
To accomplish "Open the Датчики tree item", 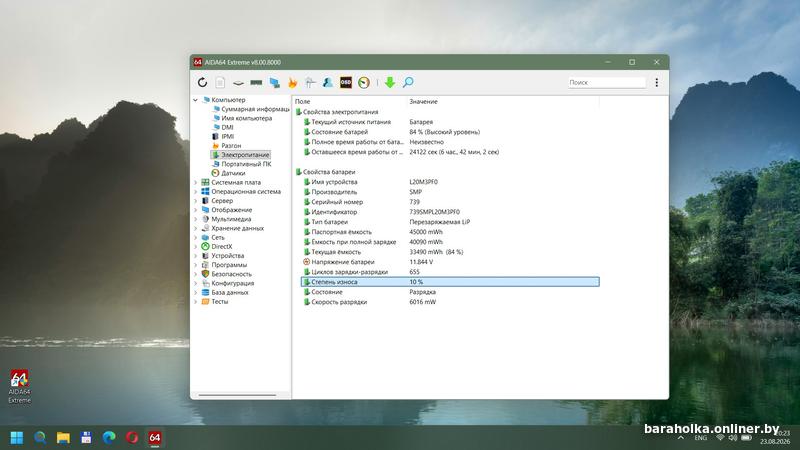I will [x=229, y=173].
